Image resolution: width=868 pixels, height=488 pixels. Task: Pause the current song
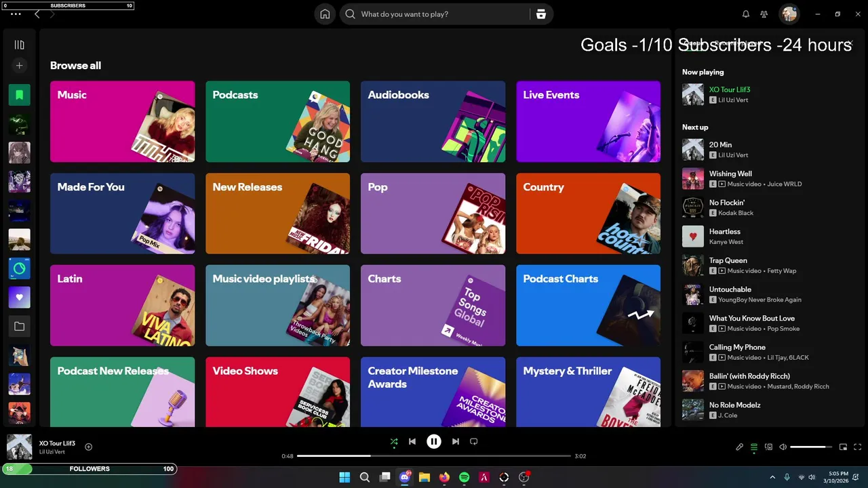(x=434, y=441)
